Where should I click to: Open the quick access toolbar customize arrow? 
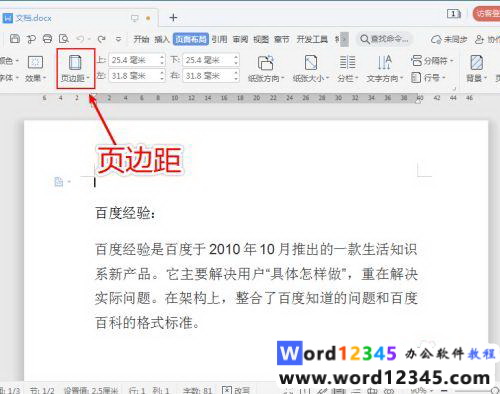(118, 39)
